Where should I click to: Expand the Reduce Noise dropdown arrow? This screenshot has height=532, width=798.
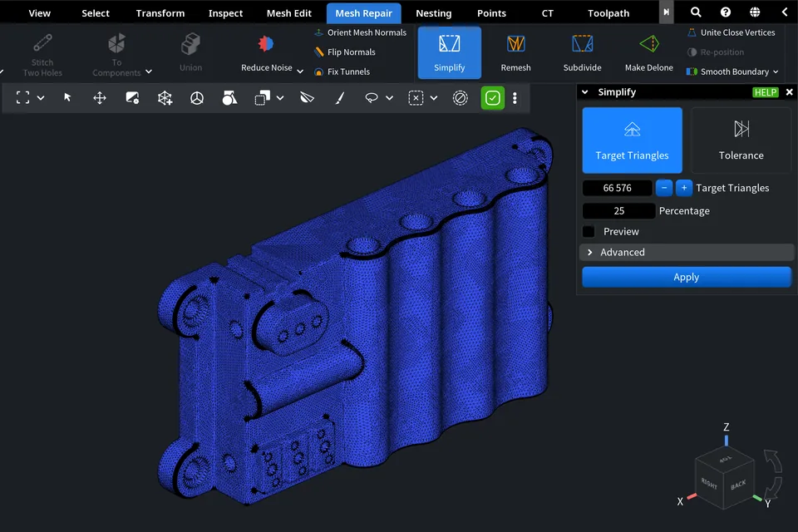coord(300,71)
